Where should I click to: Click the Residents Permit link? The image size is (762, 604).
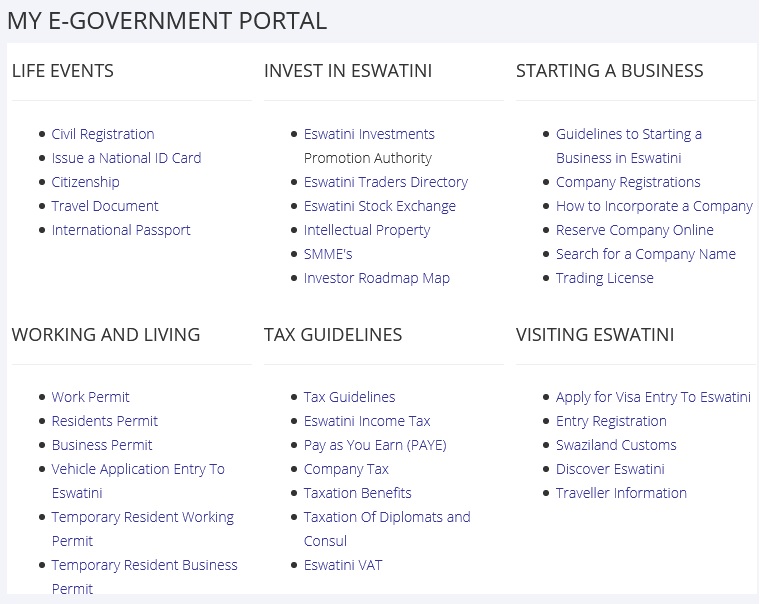(104, 421)
